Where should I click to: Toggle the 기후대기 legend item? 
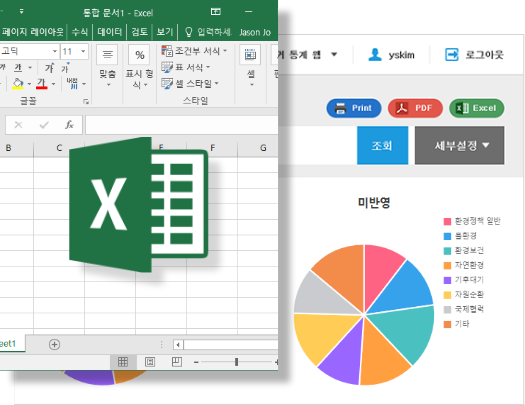(464, 280)
